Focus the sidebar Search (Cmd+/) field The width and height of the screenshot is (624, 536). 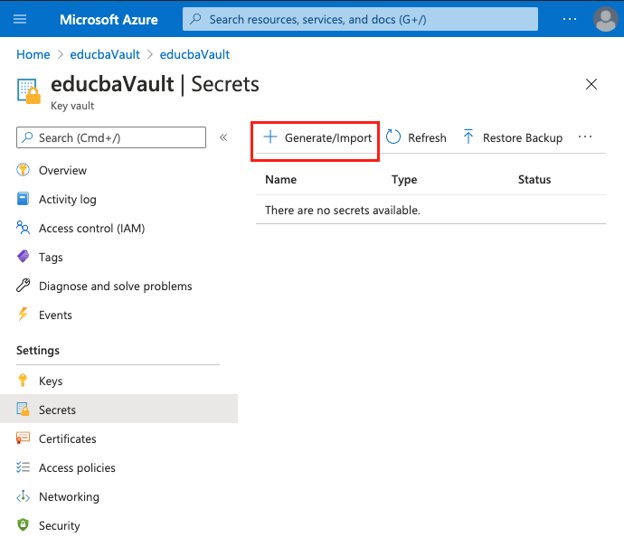pyautogui.click(x=111, y=138)
